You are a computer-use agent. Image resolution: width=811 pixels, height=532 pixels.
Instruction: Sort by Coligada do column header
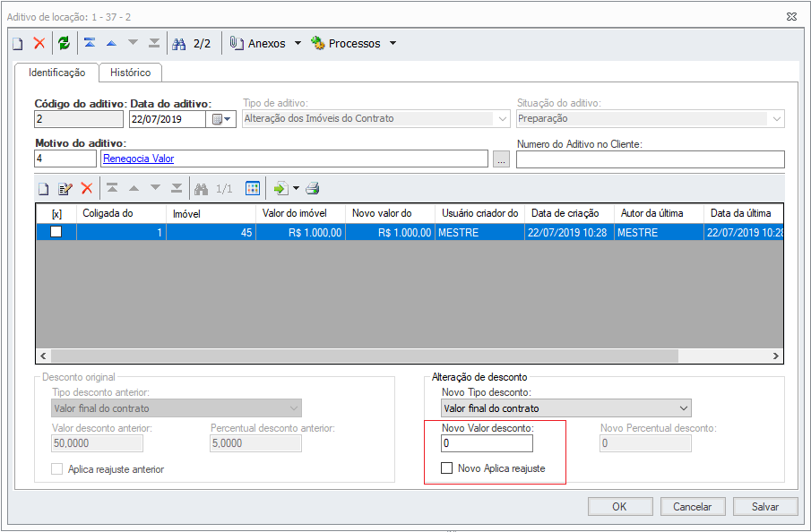tap(122, 214)
